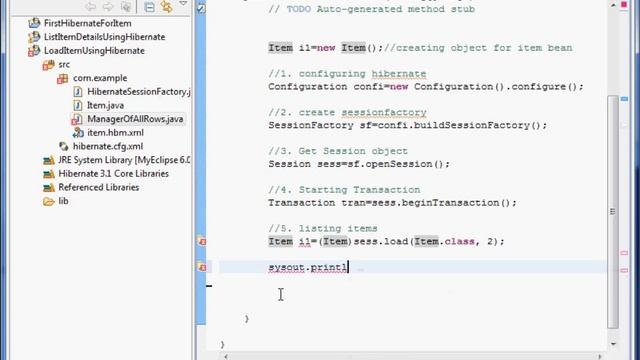Screen dimensions: 640x360
Task: Select the LoadItemUsingHibernate project icon
Action: (34, 51)
